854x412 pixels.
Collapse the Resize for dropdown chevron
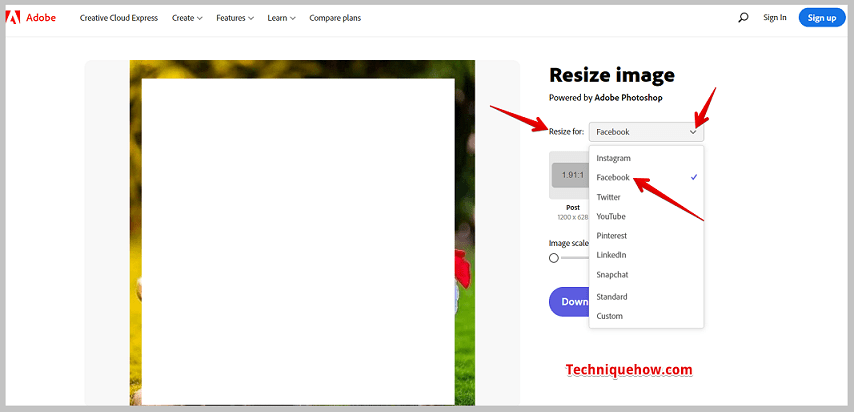click(693, 132)
